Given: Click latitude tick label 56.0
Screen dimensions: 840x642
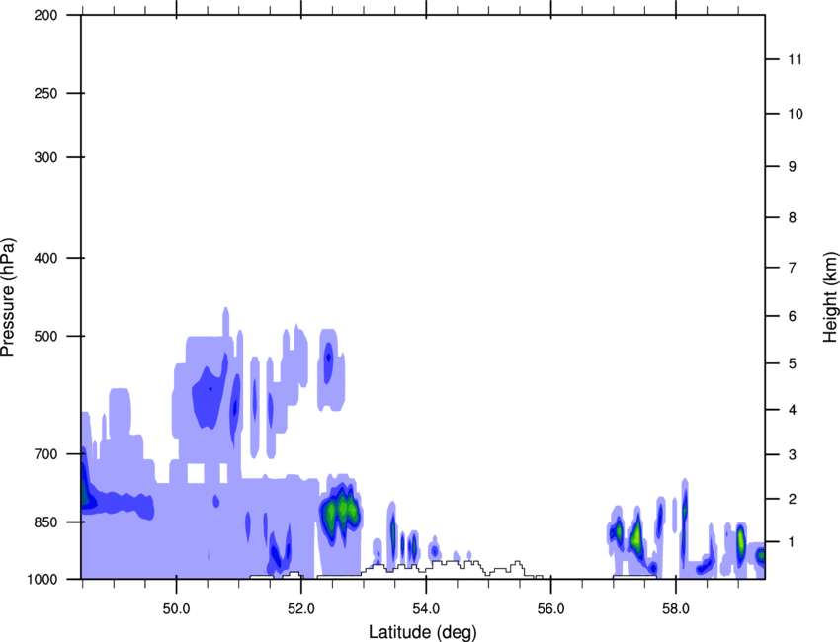Looking at the screenshot, I should point(550,609).
